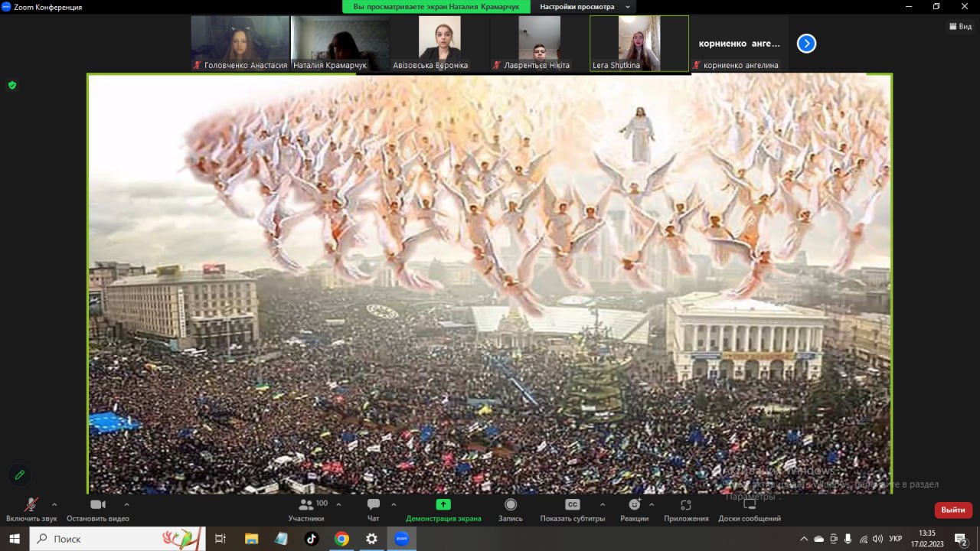Image resolution: width=980 pixels, height=551 pixels.
Task: Start Демонстрация экрана screen share
Action: tap(443, 510)
